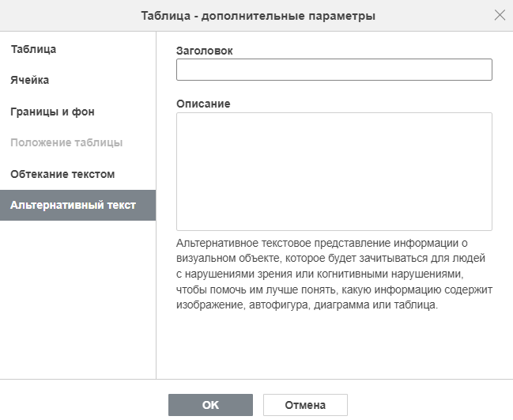This screenshot has height=420, width=513.
Task: Select the Альтернативный текст sidebar item
Action: click(78, 205)
